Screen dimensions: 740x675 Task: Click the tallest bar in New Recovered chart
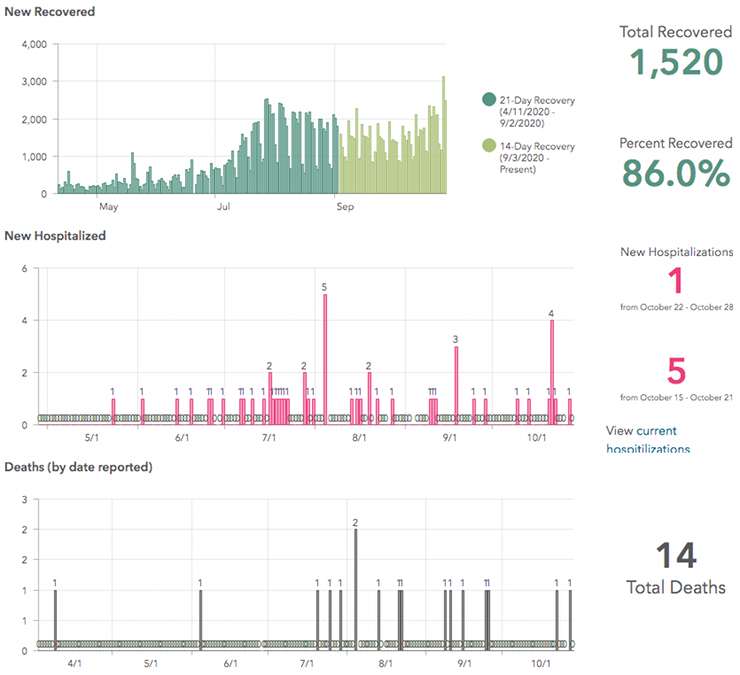click(x=444, y=135)
